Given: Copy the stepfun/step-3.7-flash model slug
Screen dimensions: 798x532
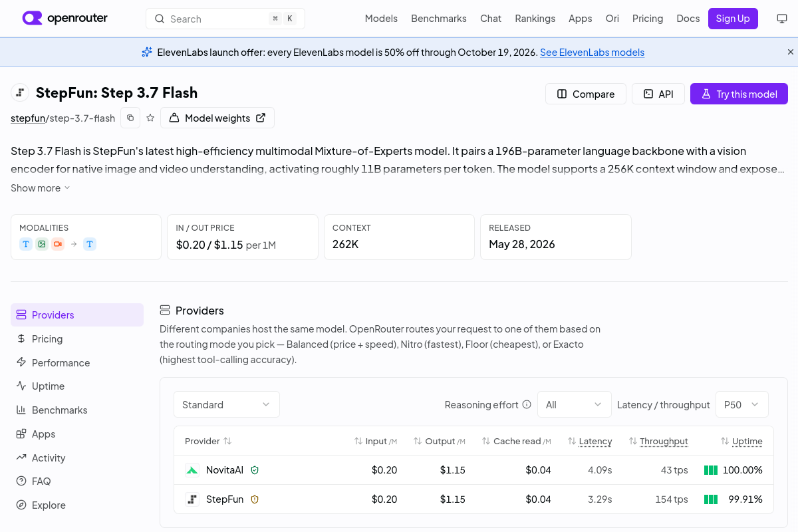Looking at the screenshot, I should pos(130,118).
